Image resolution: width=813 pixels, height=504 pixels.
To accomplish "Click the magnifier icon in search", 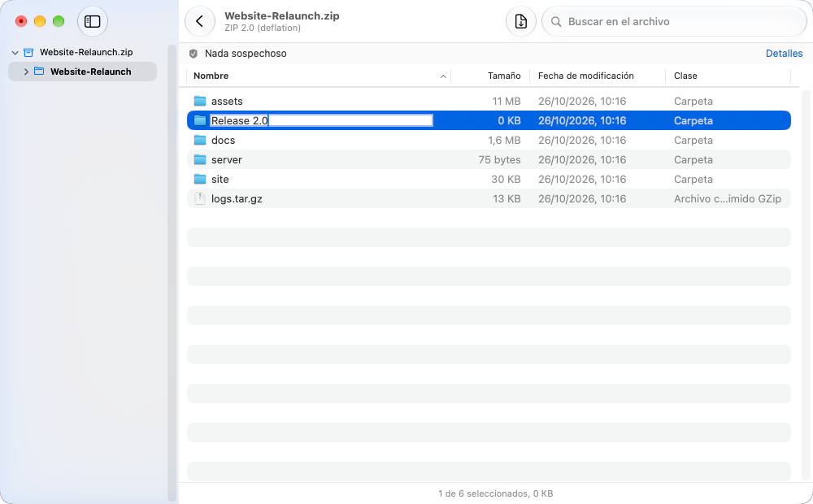I will pyautogui.click(x=556, y=22).
